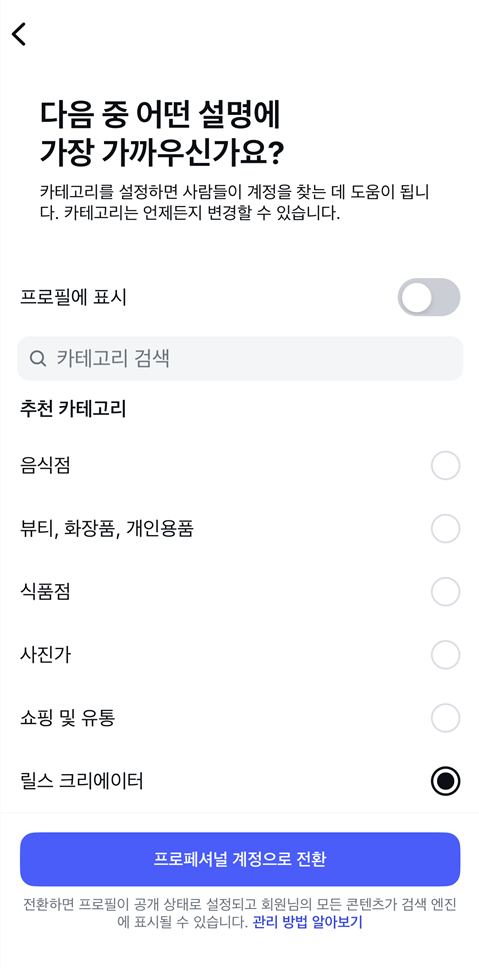Toggle the 프로필에 표시 switch
This screenshot has width=479, height=968.
point(429,298)
